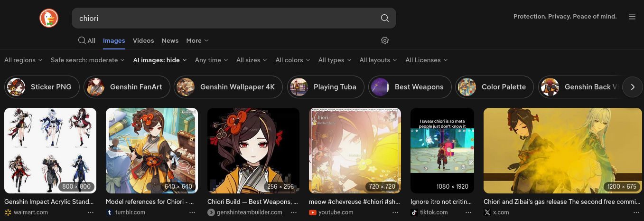Select the Sticker PNG suggestion chip
Viewport: 644px width, 221px height.
click(x=42, y=87)
